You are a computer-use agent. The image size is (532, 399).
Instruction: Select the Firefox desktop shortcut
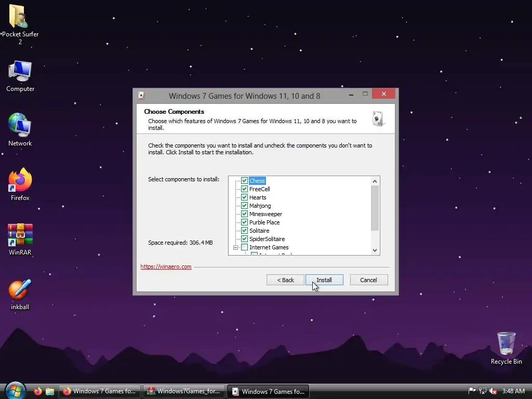click(x=20, y=184)
